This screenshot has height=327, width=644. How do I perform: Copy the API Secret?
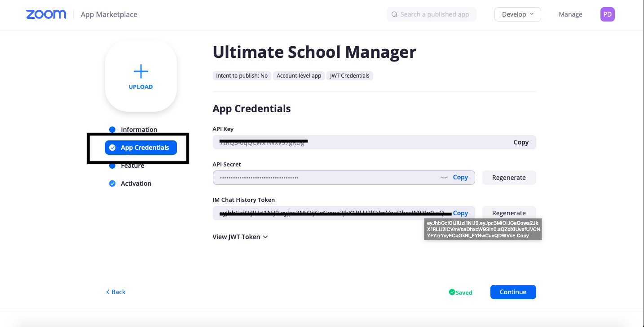coord(460,177)
